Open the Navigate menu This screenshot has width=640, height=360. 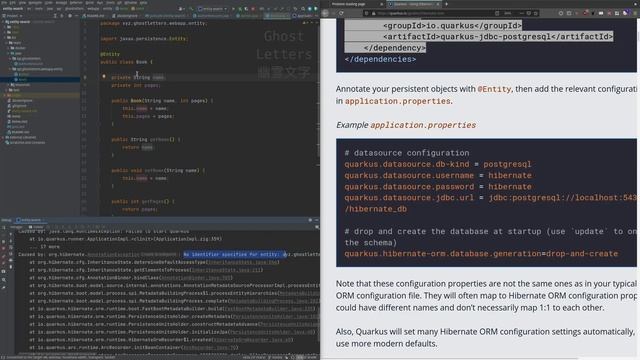(x=35, y=2)
